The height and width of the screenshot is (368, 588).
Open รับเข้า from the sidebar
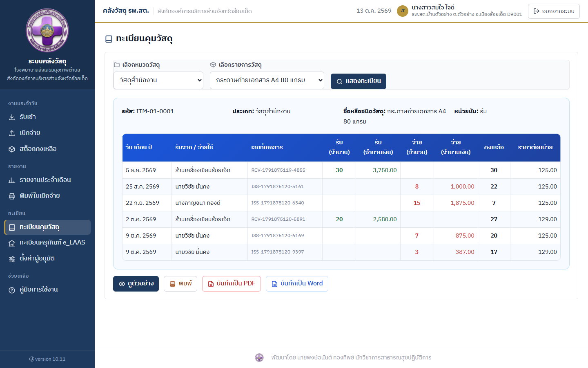[47, 117]
